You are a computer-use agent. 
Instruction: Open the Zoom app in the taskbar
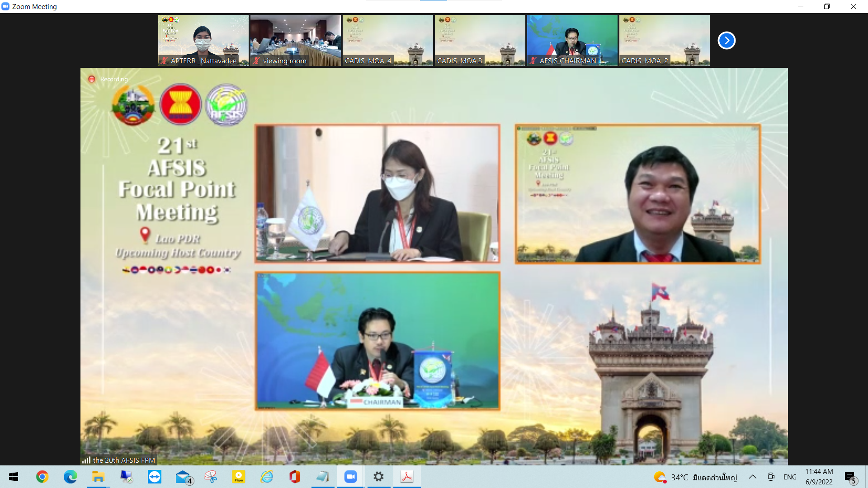pos(350,477)
